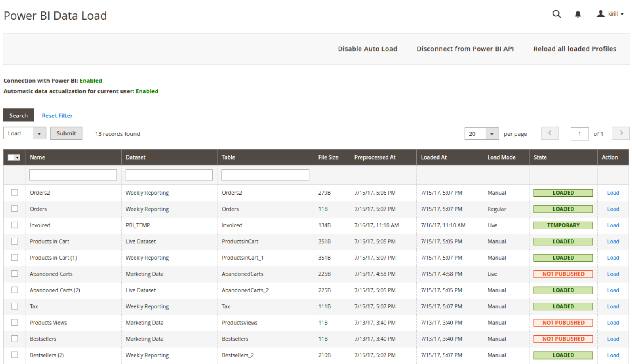This screenshot has width=632, height=364.
Task: Check the Abandoned Carts (2) row checkbox
Action: [15, 290]
